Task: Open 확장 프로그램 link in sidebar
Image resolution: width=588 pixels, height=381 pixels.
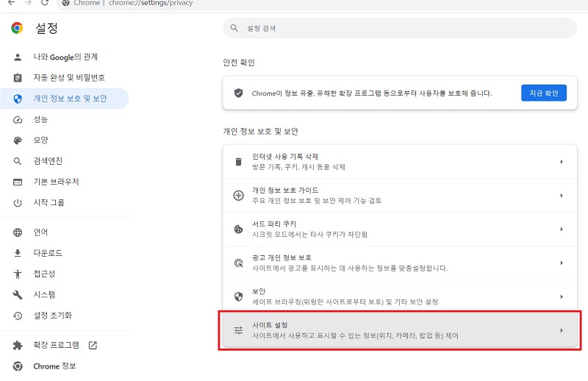Action: click(x=57, y=346)
